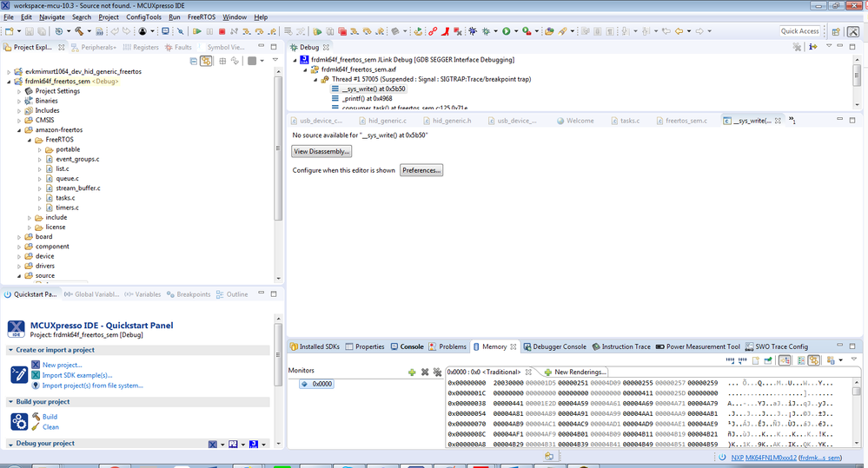This screenshot has width=868, height=468.
Task: Switch to the SWO Trace Config tab
Action: [x=777, y=346]
